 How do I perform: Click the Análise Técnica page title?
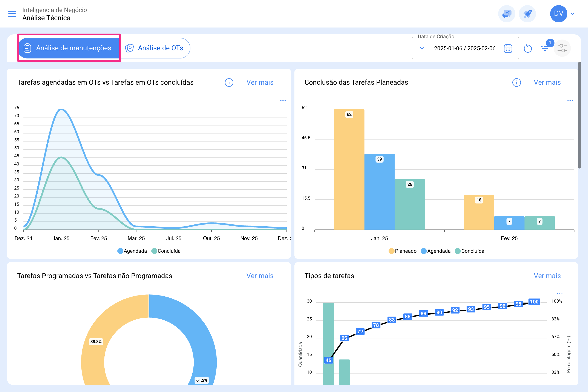(46, 18)
